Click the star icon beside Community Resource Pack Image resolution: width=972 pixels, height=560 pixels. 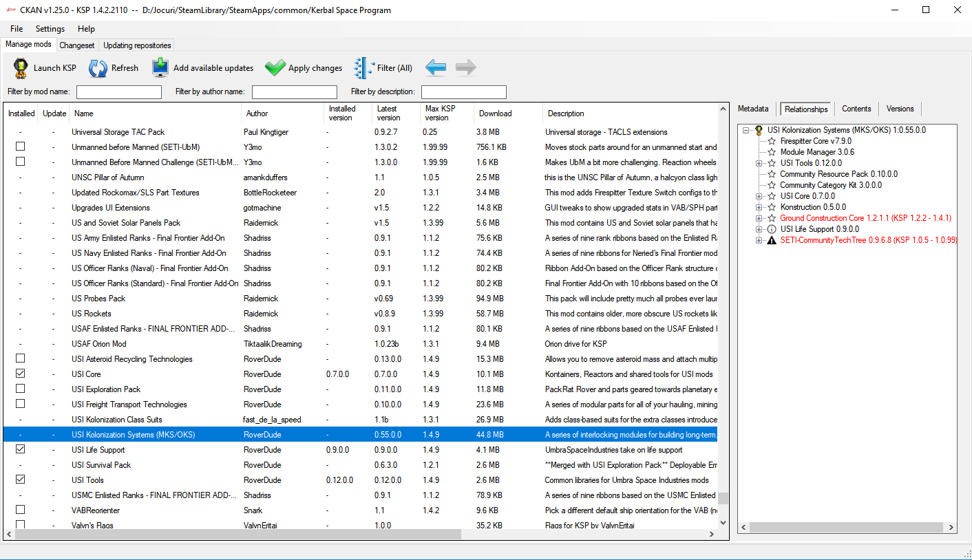point(772,174)
